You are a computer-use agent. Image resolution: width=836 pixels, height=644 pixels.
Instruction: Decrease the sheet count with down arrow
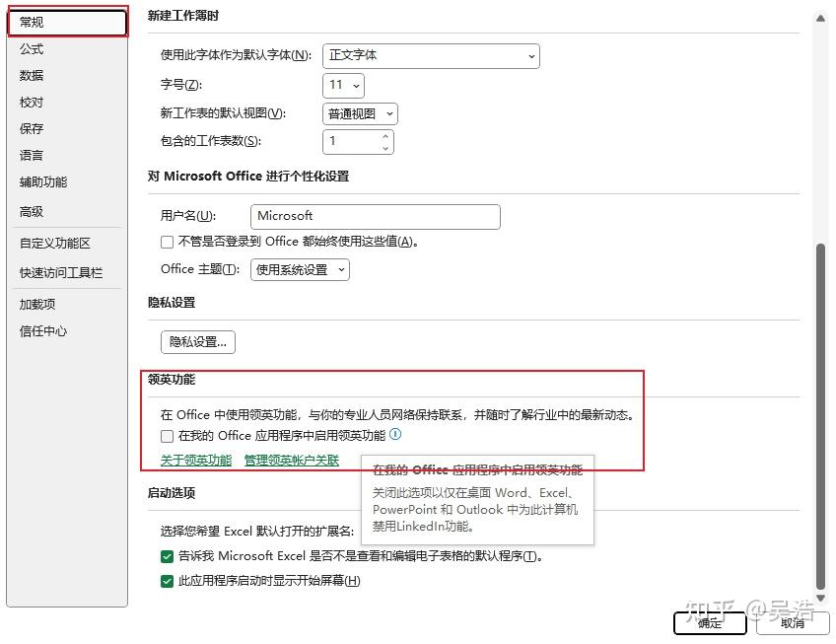(x=384, y=148)
